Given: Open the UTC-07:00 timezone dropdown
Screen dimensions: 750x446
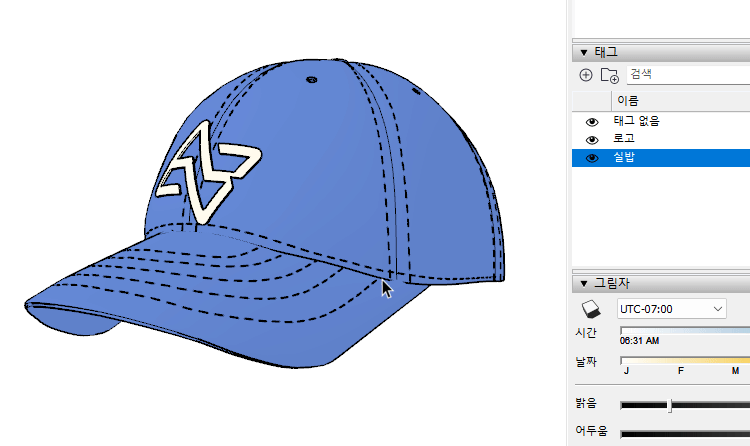Looking at the screenshot, I should (672, 309).
